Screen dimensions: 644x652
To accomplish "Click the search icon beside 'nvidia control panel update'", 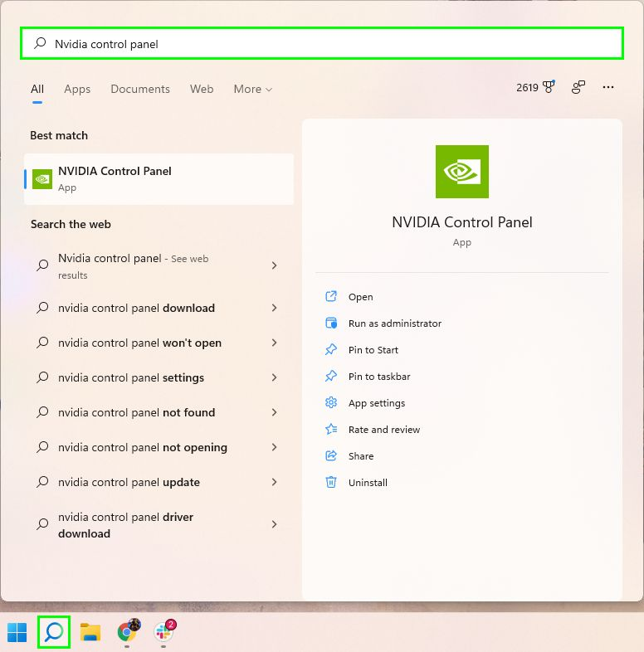I will click(42, 482).
